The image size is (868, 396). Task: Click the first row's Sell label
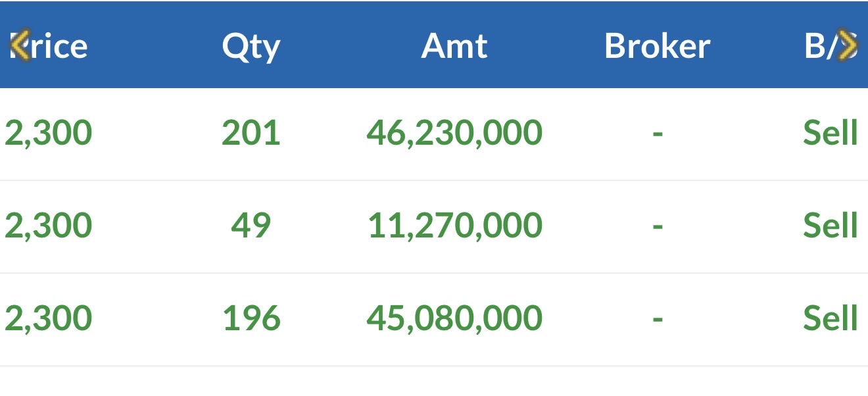tap(830, 133)
